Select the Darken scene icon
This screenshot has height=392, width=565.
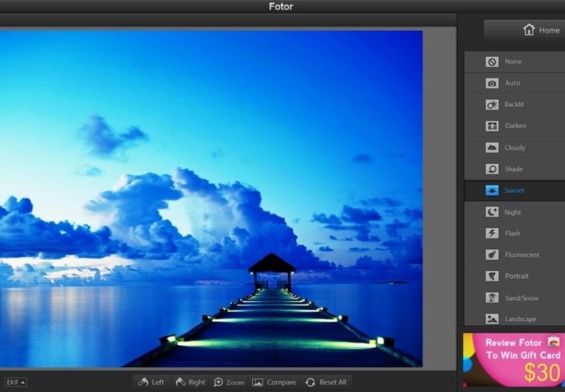coord(492,126)
